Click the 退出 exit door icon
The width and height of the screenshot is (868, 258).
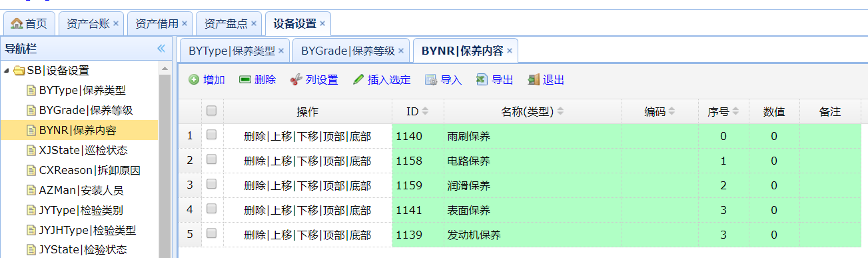(x=533, y=80)
